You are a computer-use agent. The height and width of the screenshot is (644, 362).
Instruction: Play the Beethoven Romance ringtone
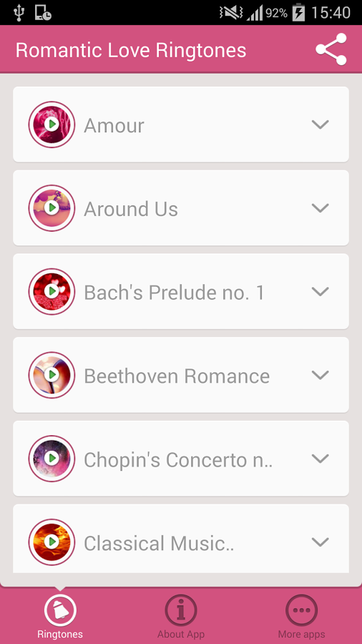click(52, 375)
